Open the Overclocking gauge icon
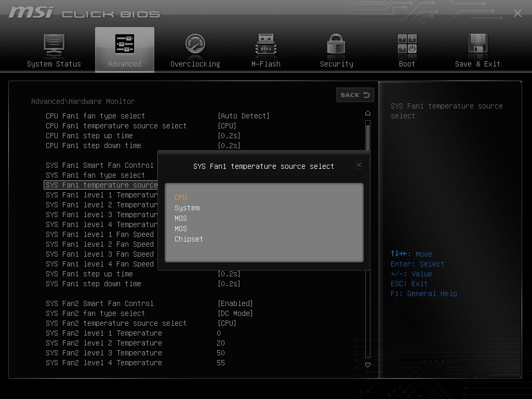Viewport: 532px width, 399px height. point(195,44)
